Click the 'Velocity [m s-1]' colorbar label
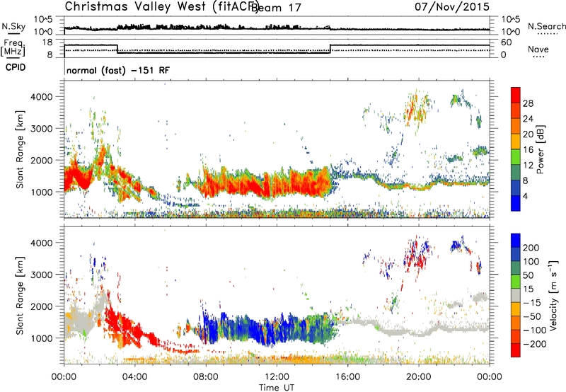The width and height of the screenshot is (566, 392). pos(553,295)
